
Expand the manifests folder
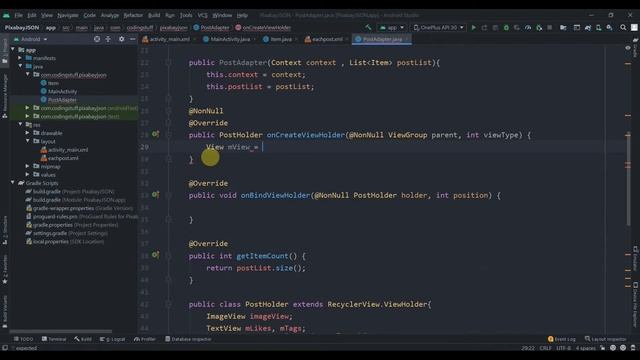click(20, 58)
